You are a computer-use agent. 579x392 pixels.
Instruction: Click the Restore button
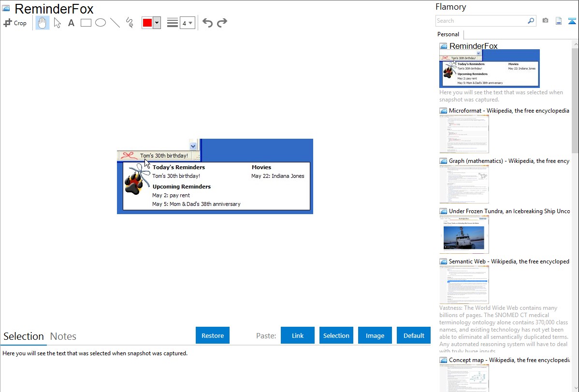(x=213, y=335)
